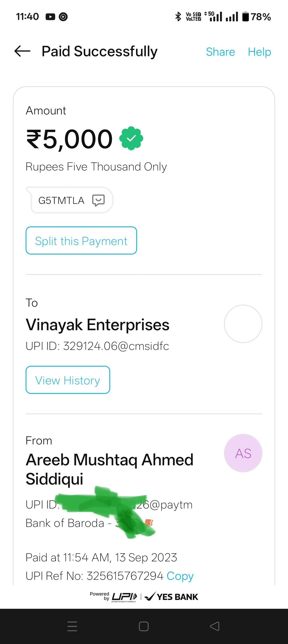
Task: Open the Help link
Action: click(259, 52)
